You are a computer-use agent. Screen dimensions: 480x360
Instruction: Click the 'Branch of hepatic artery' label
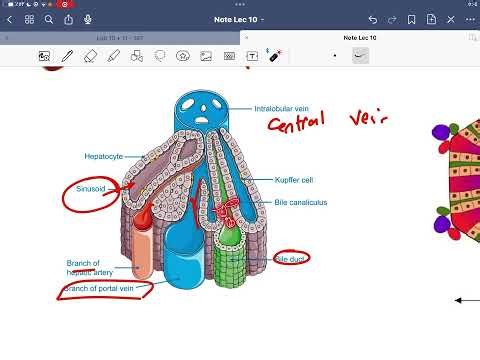[x=90, y=268]
